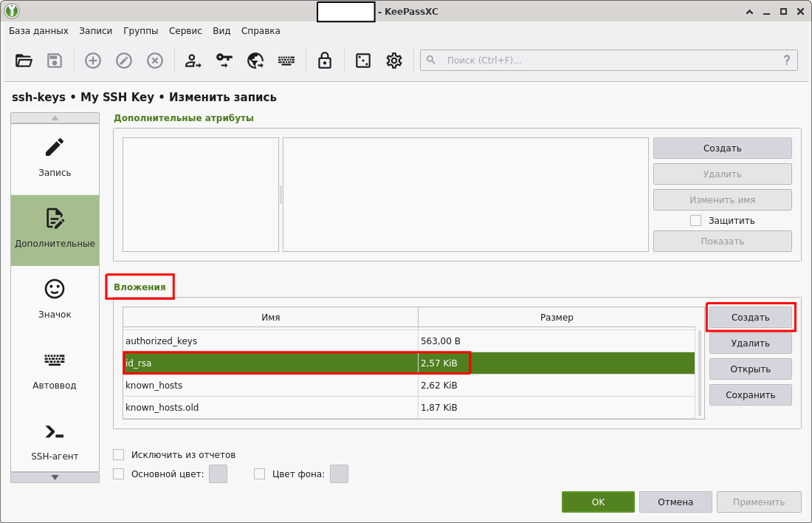The image size is (812, 523).
Task: Click the perform auto-type keyboard icon
Action: click(x=286, y=61)
